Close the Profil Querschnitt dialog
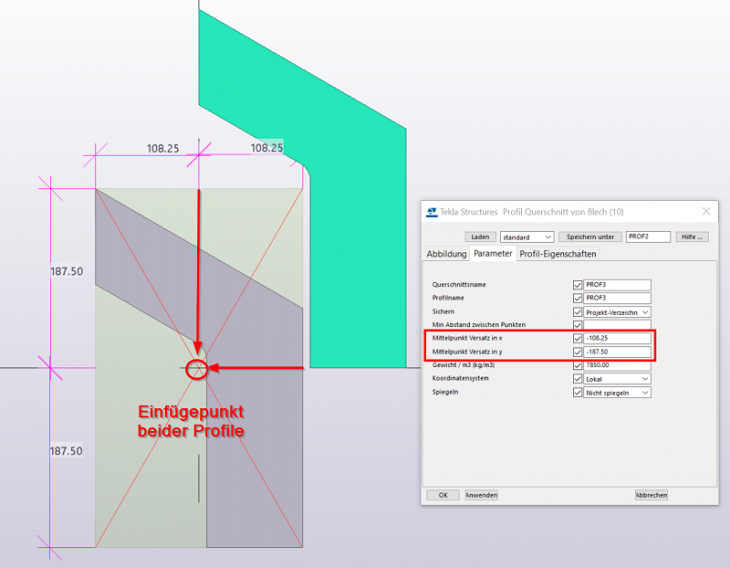 click(706, 211)
